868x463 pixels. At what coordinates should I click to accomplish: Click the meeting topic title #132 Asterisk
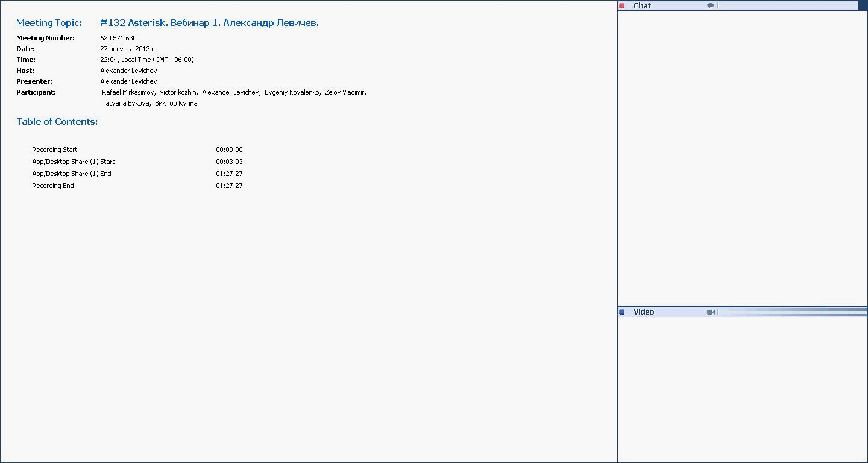(x=209, y=23)
